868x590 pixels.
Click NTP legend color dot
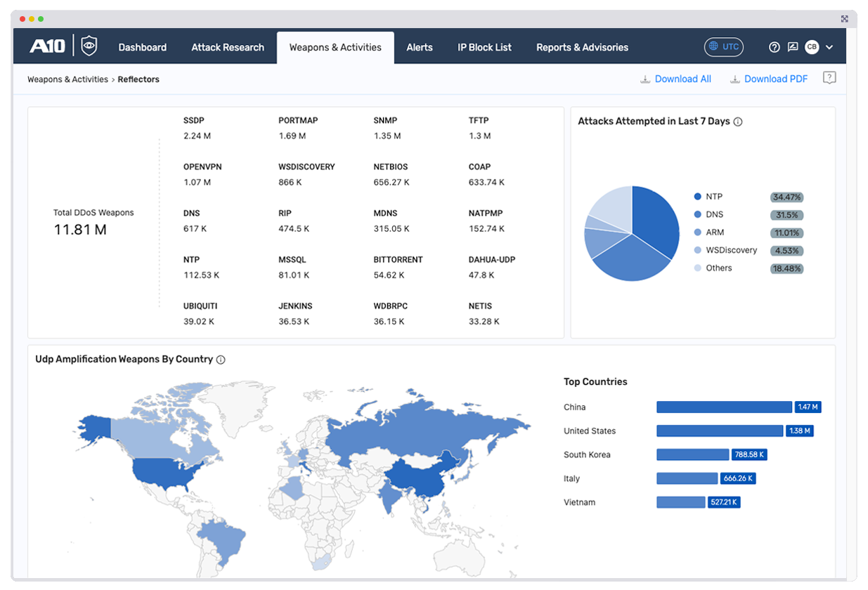pyautogui.click(x=697, y=197)
